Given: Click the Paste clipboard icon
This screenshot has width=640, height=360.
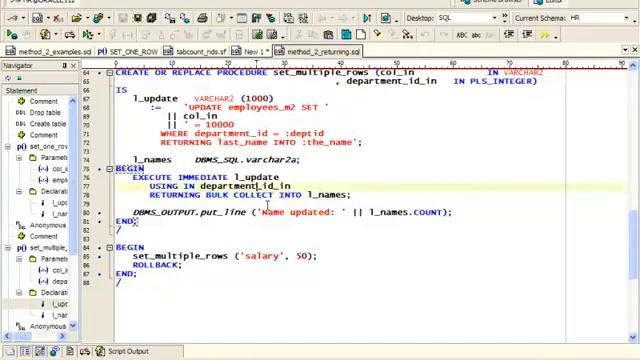Looking at the screenshot, I should click(328, 35).
